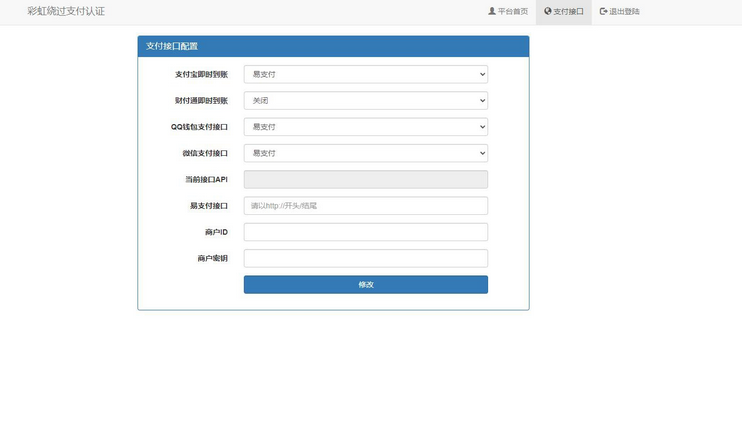This screenshot has width=742, height=426.
Task: Click the 商户ID label
Action: [x=216, y=232]
